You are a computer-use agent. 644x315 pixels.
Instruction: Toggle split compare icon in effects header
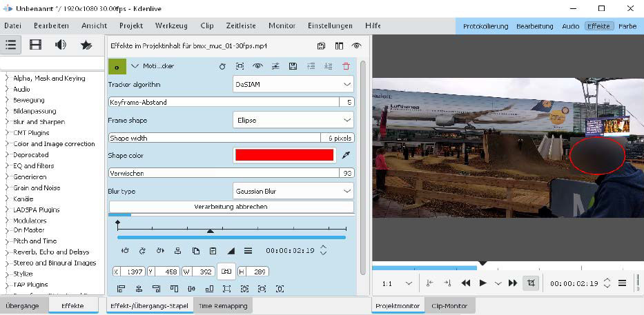click(339, 46)
